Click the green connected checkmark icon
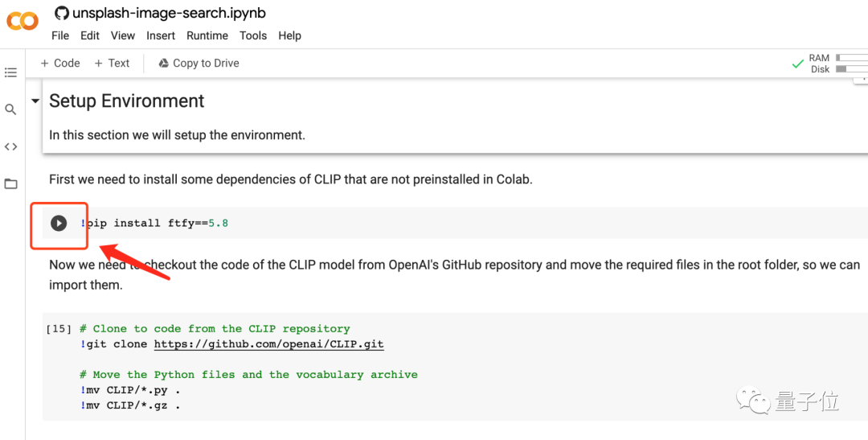 tap(797, 64)
